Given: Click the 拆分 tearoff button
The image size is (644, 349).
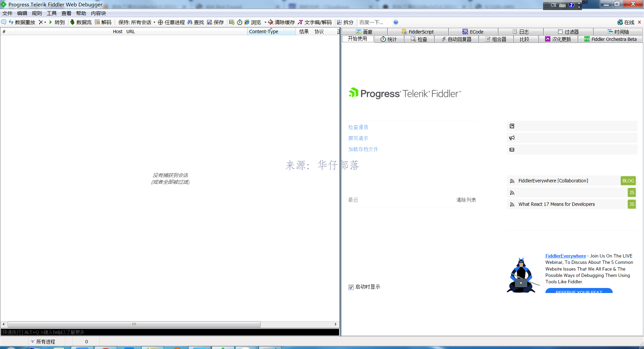Looking at the screenshot, I should pos(345,22).
